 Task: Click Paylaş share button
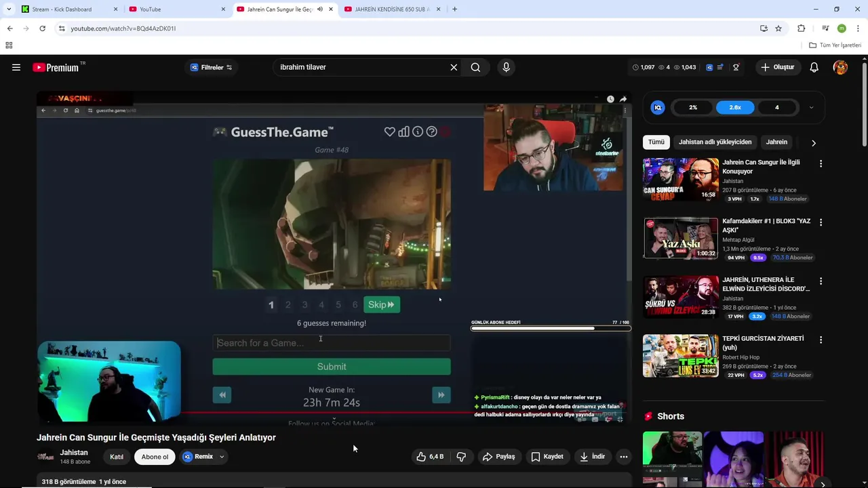coord(498,457)
